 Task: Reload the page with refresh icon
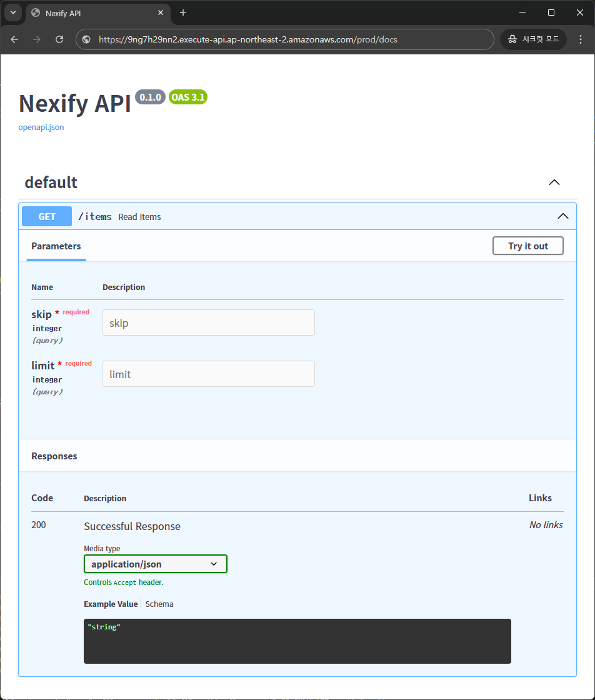(59, 39)
